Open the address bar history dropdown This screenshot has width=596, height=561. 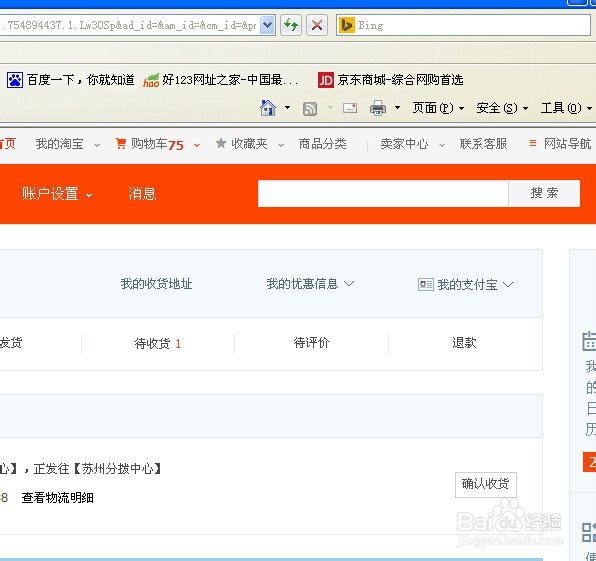tap(268, 25)
